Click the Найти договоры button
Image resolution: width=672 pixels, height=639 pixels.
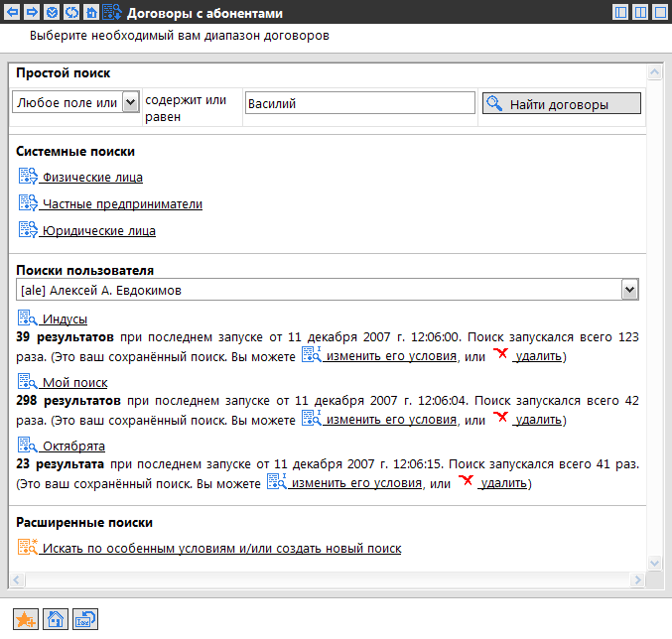click(561, 103)
